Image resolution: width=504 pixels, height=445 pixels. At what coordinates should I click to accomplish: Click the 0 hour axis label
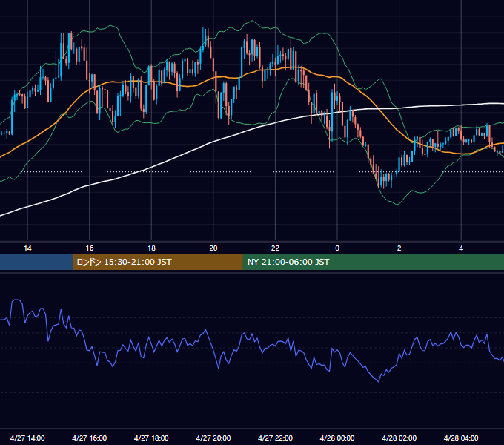tap(337, 248)
